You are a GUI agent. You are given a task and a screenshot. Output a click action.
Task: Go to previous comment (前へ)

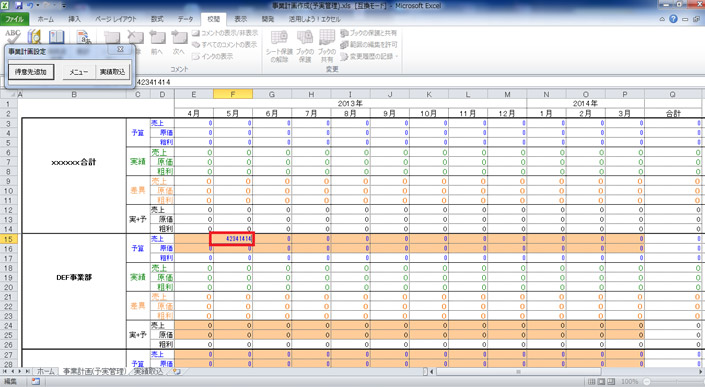(157, 42)
